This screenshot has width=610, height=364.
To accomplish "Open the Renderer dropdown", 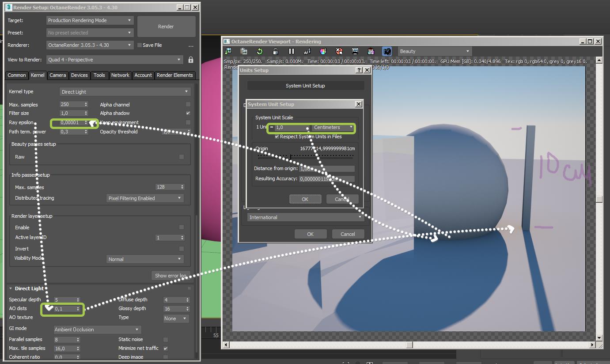I will point(90,45).
